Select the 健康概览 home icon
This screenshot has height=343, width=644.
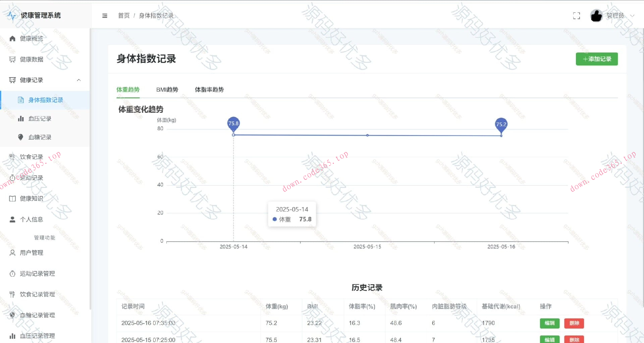(x=12, y=38)
